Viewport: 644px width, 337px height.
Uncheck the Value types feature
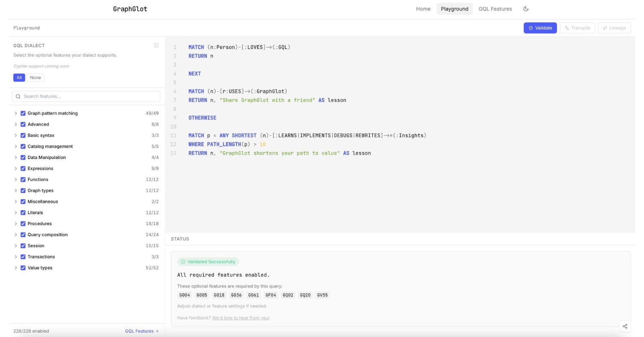point(23,267)
